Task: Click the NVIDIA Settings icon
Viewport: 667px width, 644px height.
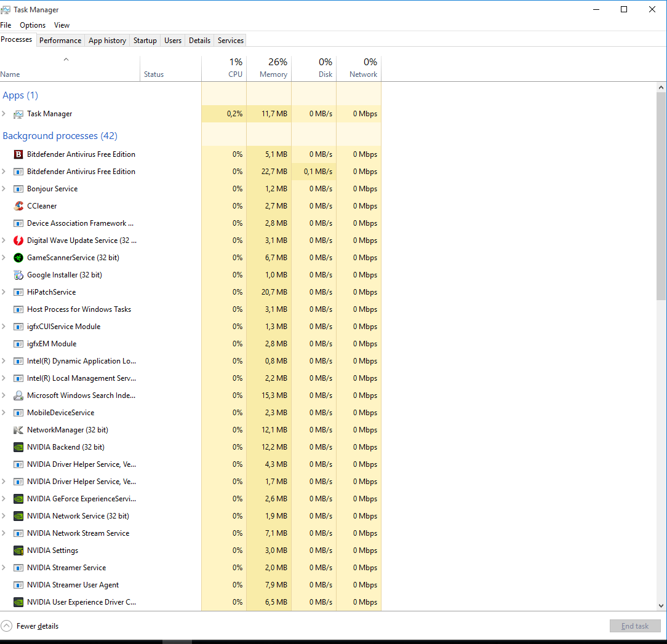Action: [18, 551]
